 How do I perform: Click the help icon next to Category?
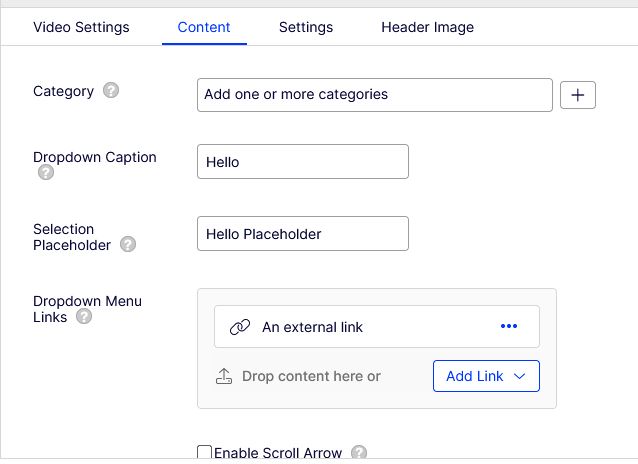coord(111,91)
